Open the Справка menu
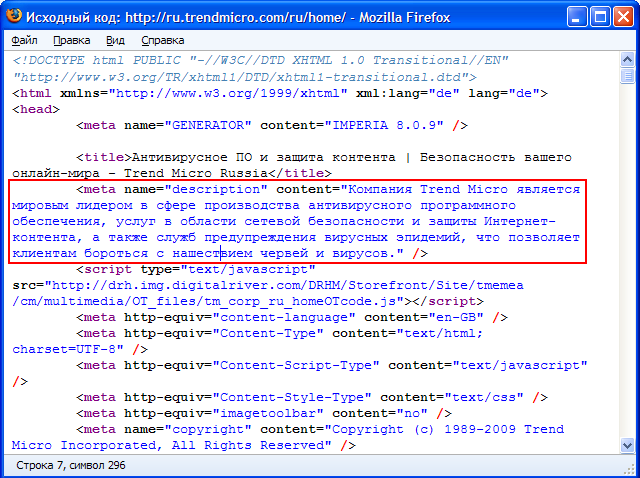 tap(162, 40)
